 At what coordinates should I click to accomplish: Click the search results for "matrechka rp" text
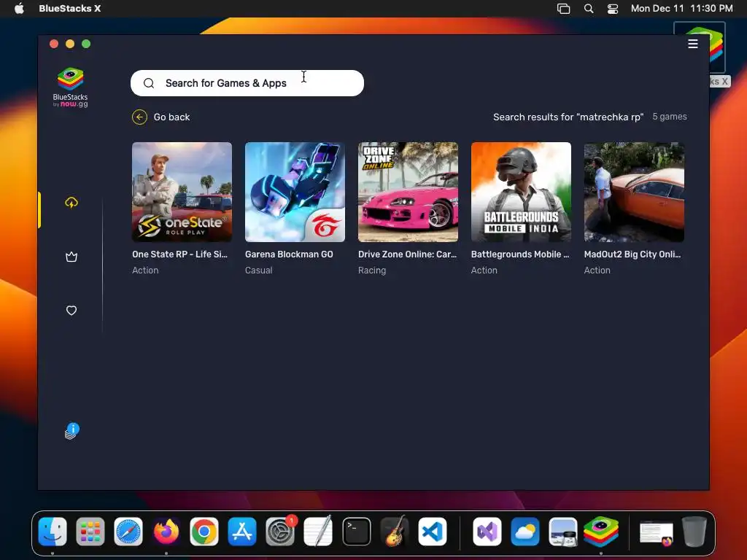point(568,117)
